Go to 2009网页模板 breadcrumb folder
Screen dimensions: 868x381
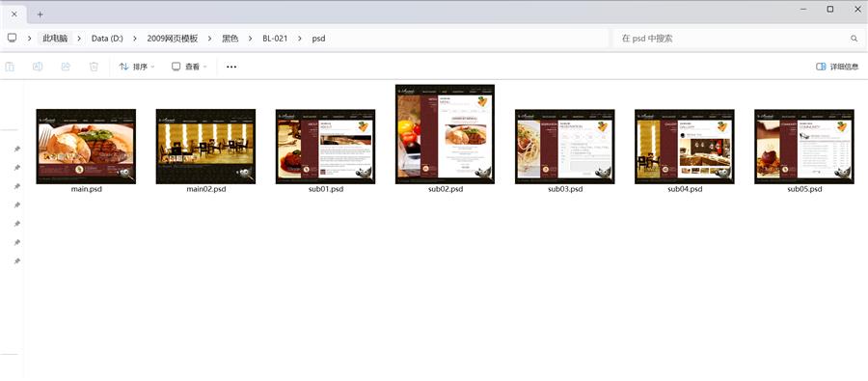[x=173, y=39]
